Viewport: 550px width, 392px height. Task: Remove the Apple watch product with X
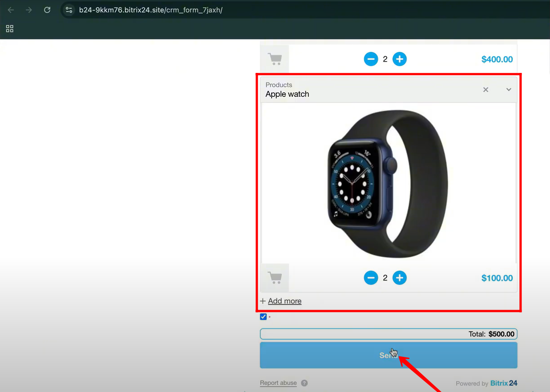pos(486,90)
